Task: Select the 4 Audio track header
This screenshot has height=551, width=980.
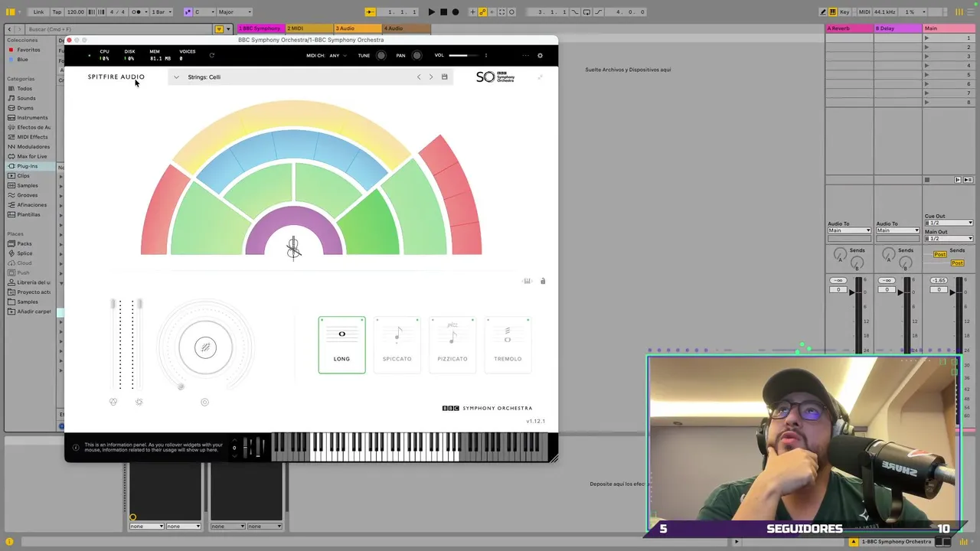Action: (x=406, y=28)
